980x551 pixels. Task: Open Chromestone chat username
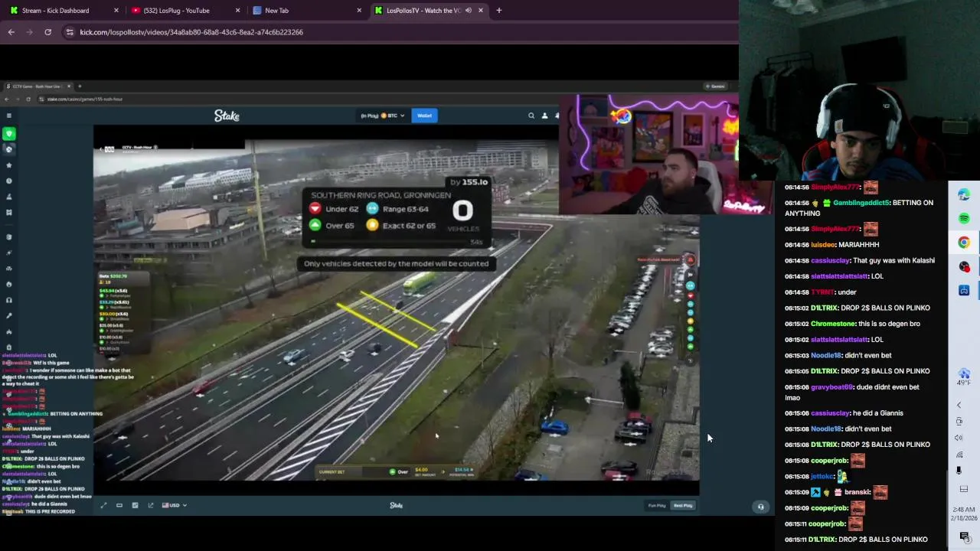833,324
